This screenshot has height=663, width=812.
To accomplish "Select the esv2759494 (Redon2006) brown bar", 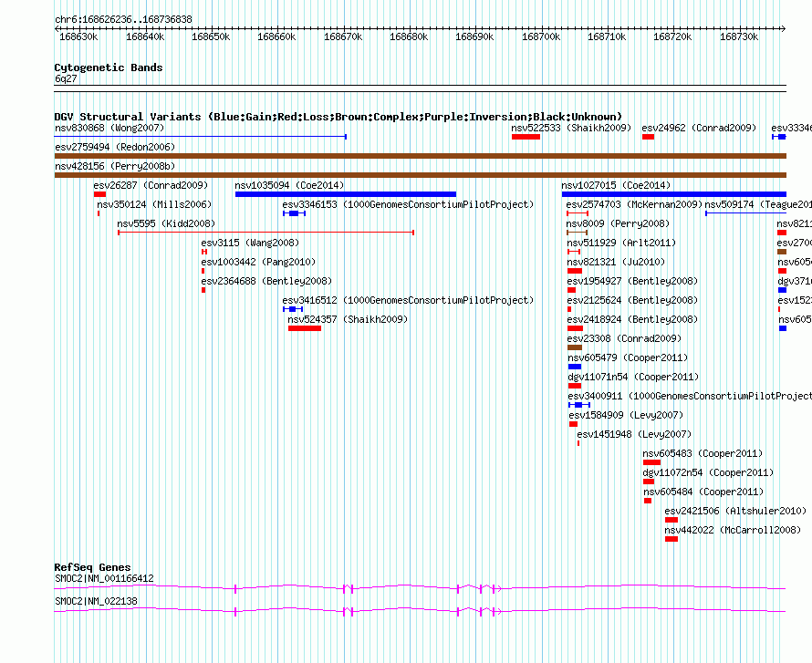I will [420, 156].
